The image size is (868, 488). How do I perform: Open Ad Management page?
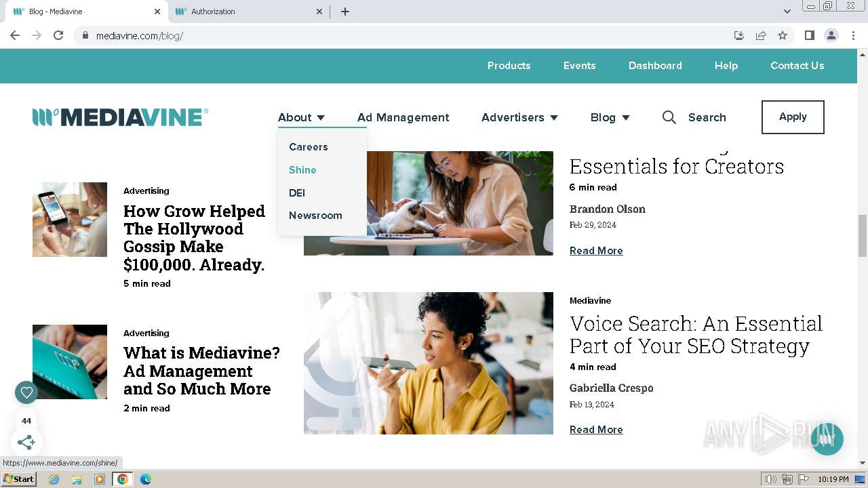[x=403, y=117]
